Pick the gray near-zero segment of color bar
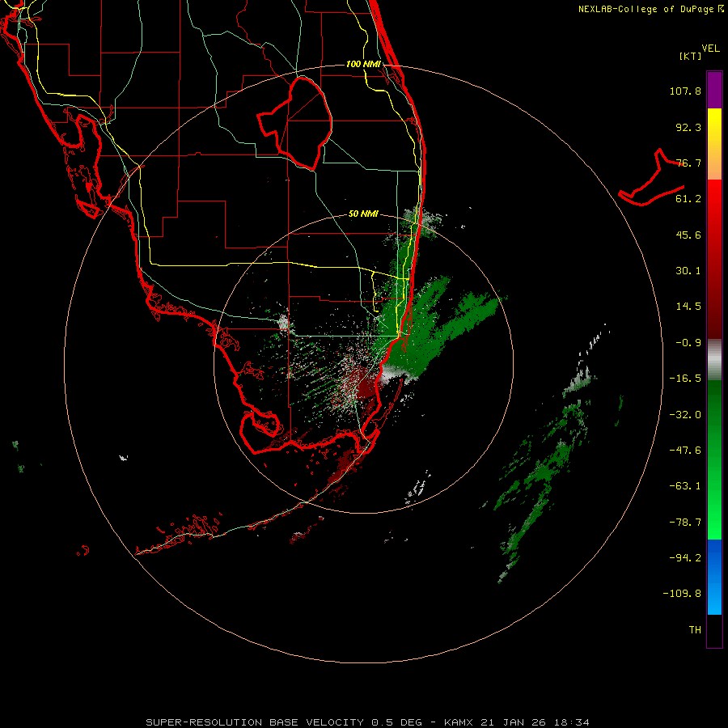The height and width of the screenshot is (728, 728). click(x=714, y=360)
